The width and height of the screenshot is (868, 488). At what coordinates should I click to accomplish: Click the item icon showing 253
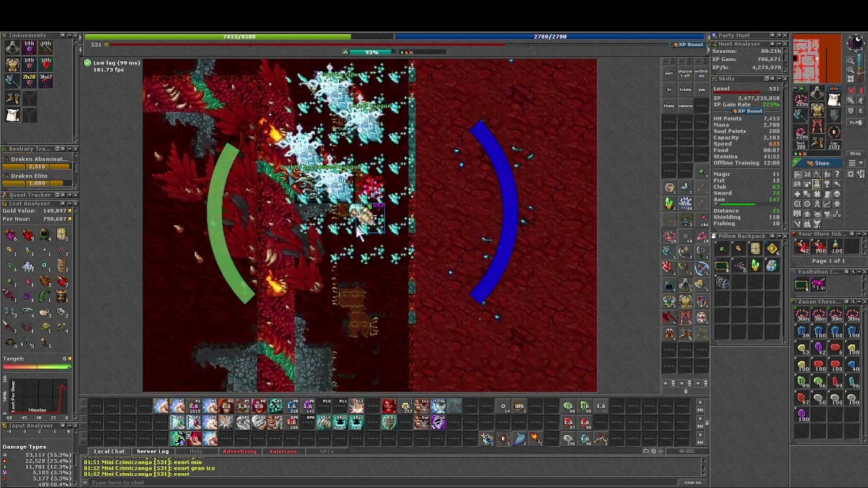tap(405, 406)
